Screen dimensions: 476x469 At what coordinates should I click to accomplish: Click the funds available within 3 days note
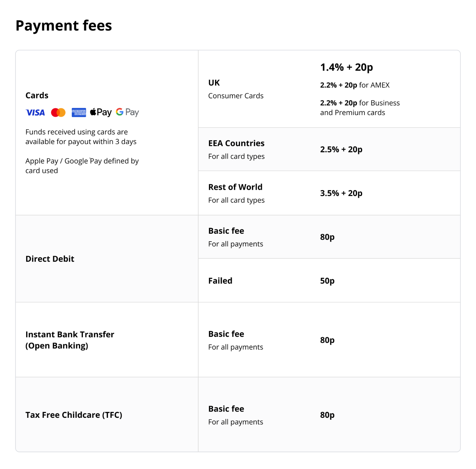click(x=81, y=137)
